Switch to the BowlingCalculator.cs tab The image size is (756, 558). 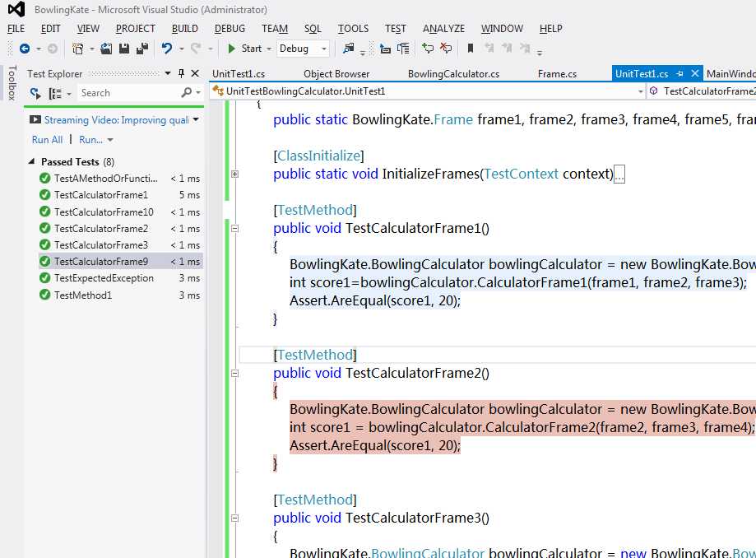point(453,74)
